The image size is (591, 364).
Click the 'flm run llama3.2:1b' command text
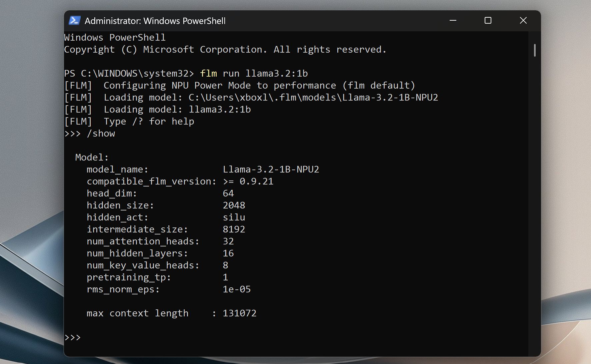point(254,74)
